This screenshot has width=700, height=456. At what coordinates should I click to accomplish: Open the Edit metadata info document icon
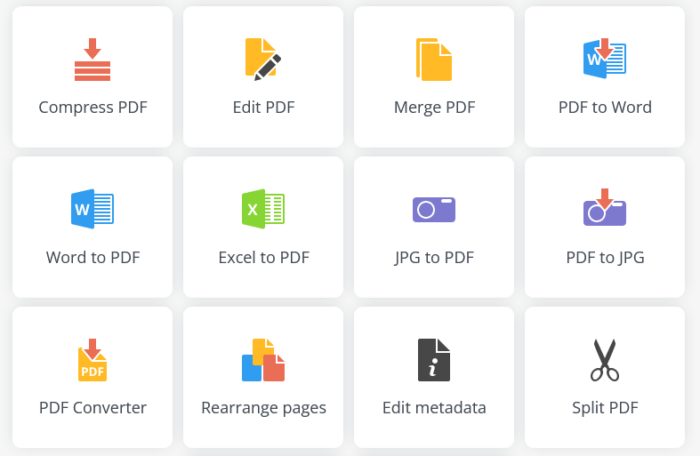[x=434, y=360]
